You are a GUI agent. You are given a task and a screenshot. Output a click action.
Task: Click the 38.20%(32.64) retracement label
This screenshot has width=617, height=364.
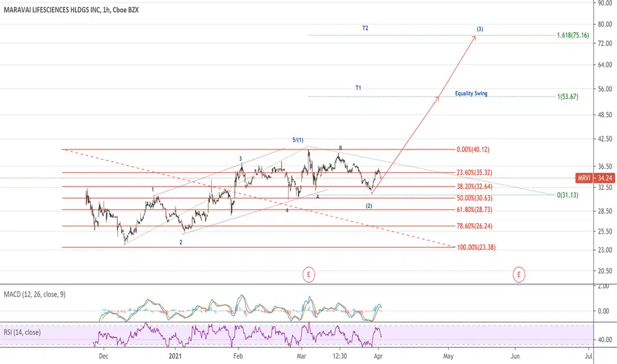474,187
